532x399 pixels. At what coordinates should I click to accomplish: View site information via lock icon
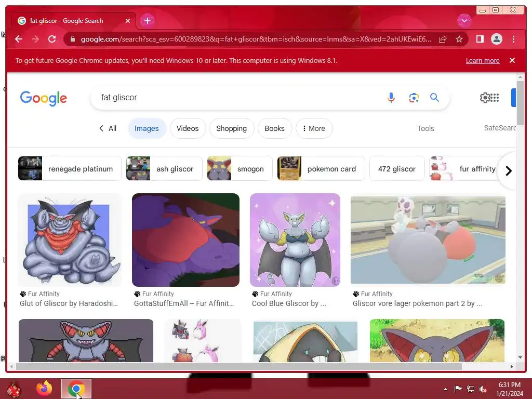click(73, 39)
